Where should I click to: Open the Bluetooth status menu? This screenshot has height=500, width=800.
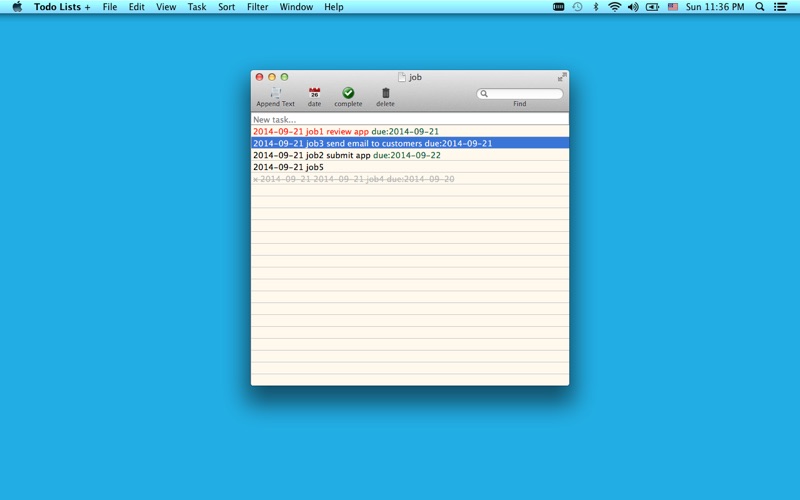pos(595,7)
